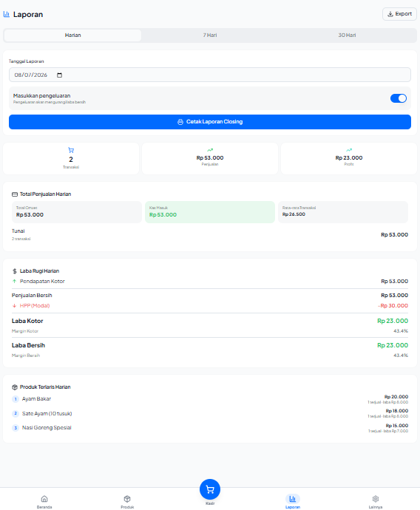Select the Laporan chart icon in bottom navigation
Image resolution: width=420 pixels, height=510 pixels.
[293, 499]
